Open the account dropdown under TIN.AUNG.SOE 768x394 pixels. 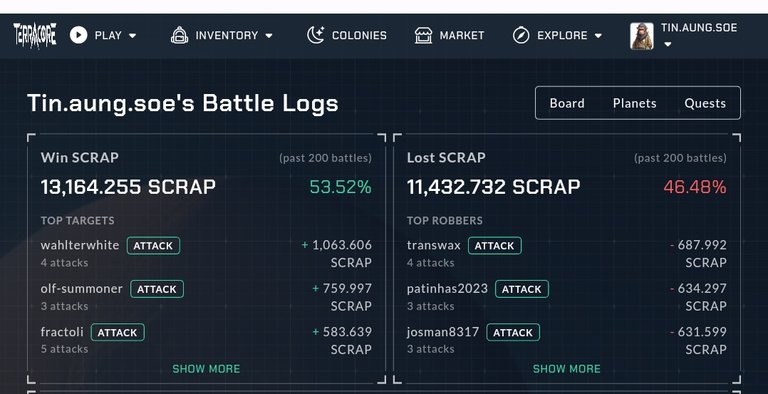(668, 45)
